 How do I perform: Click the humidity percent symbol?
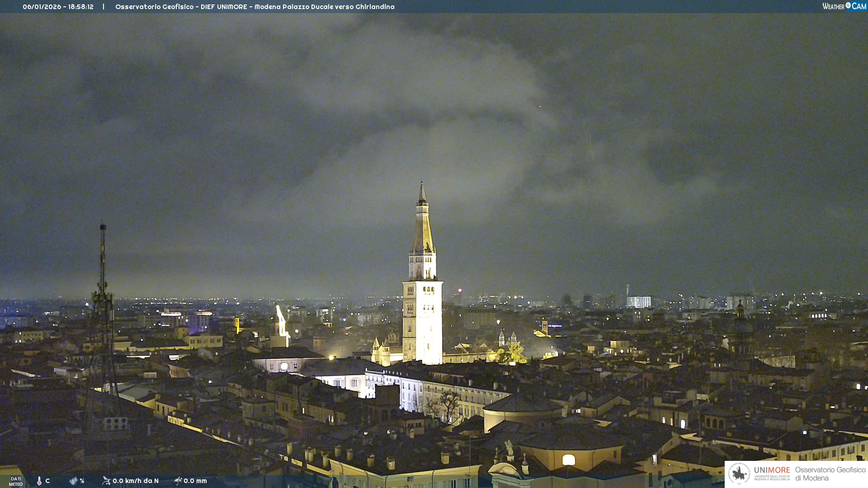point(82,481)
